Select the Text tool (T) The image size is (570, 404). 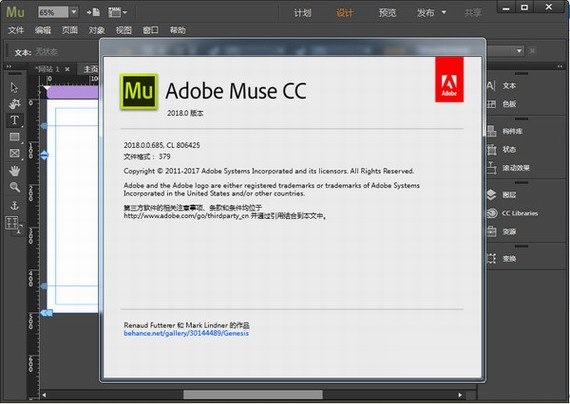(x=14, y=120)
